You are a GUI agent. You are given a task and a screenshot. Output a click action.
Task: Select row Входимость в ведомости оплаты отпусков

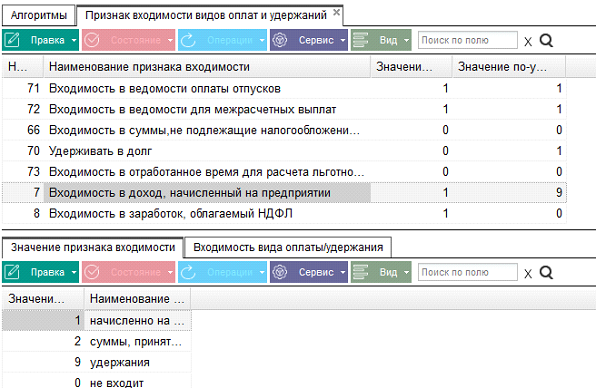tap(284, 89)
